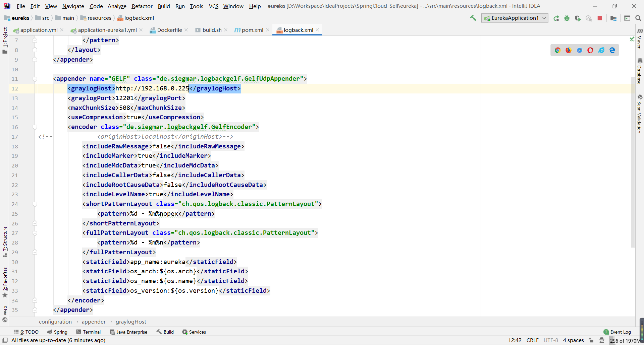The width and height of the screenshot is (644, 345).
Task: Select the resources breadcrumb in the navigation bar
Action: click(96, 18)
